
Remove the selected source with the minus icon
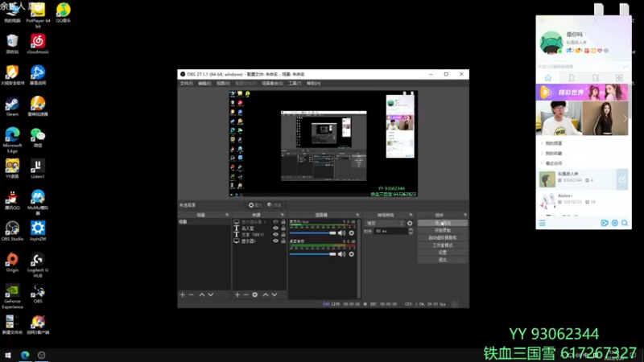pos(246,294)
